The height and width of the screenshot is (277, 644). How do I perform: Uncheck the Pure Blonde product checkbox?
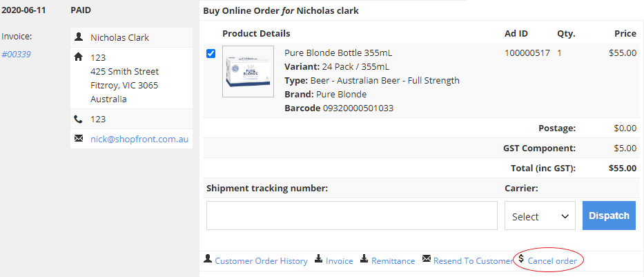pyautogui.click(x=211, y=54)
